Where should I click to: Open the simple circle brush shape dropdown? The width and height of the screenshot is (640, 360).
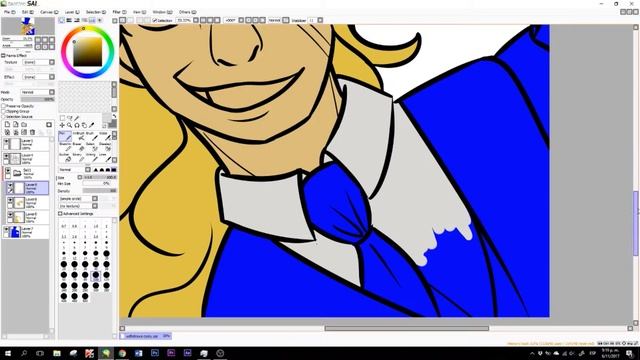click(95, 199)
